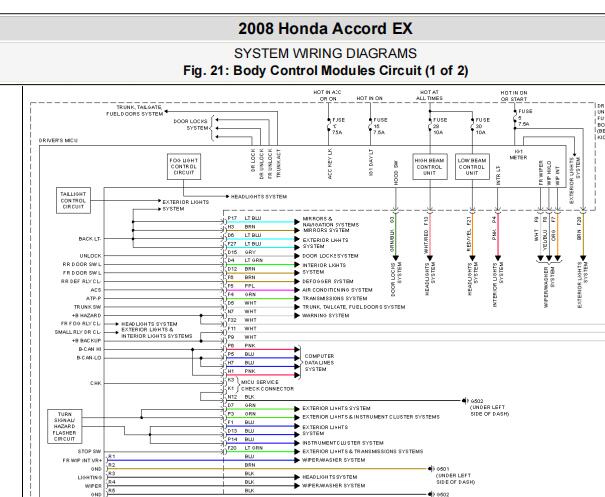The width and height of the screenshot is (605, 497).
Task: Select the 'SMALL RLY DR CL-' label
Action: 78,332
